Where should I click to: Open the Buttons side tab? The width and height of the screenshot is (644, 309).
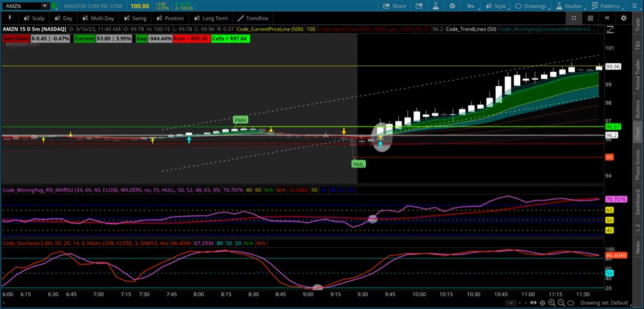637,109
